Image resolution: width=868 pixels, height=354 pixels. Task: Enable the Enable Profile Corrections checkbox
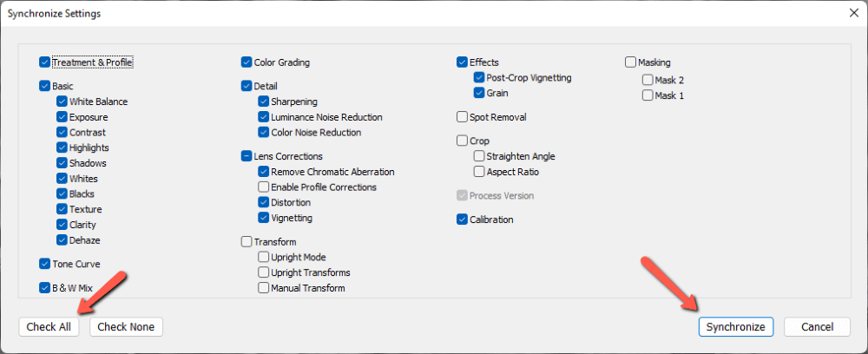point(264,187)
